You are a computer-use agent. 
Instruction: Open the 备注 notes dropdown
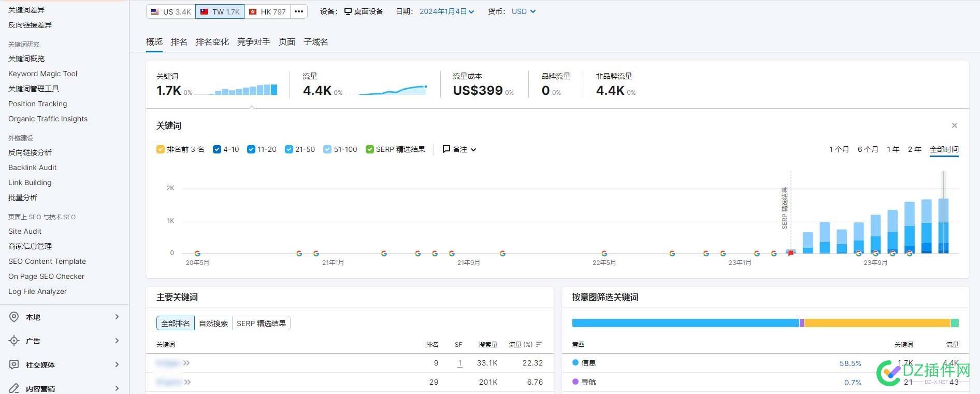[459, 149]
